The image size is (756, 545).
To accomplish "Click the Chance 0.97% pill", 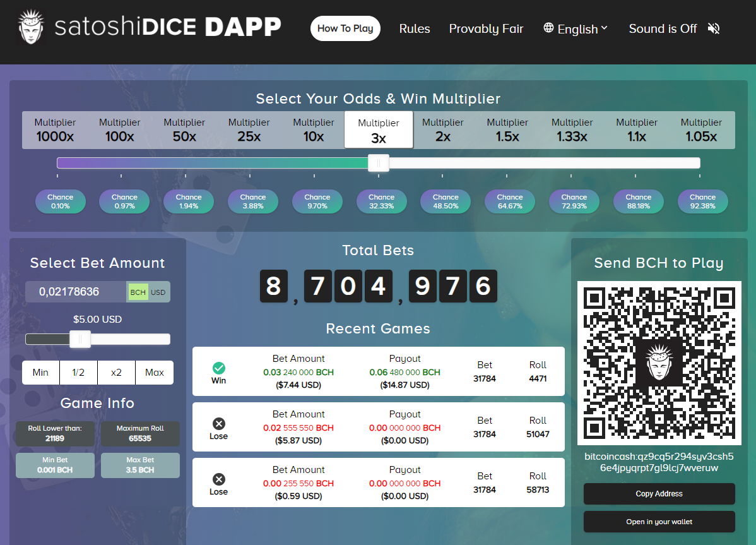I will pos(124,201).
